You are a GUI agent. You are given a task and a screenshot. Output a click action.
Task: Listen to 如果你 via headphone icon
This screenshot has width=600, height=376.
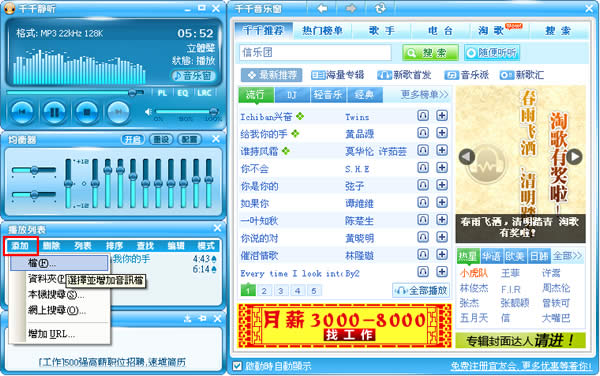point(423,202)
